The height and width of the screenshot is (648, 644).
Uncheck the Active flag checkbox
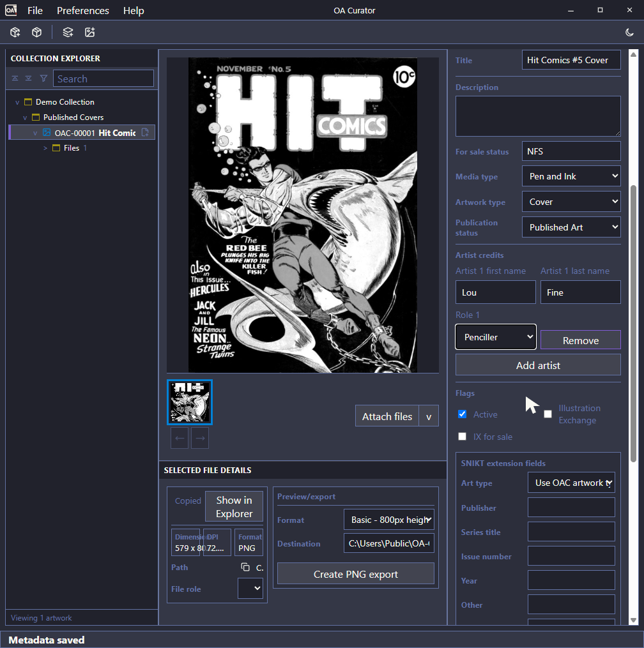463,414
